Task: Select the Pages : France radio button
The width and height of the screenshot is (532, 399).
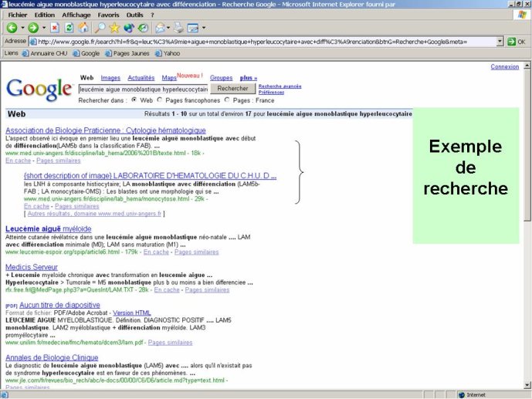Action: [x=227, y=100]
